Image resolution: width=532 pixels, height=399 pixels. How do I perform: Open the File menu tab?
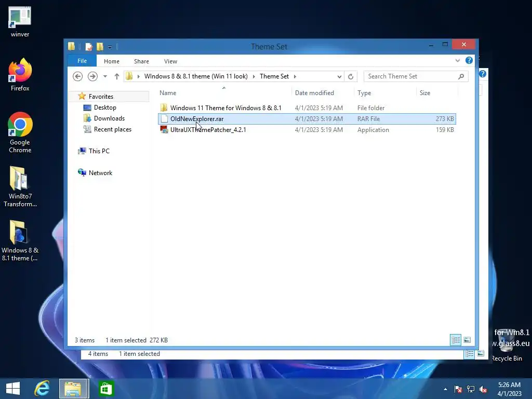click(x=82, y=61)
